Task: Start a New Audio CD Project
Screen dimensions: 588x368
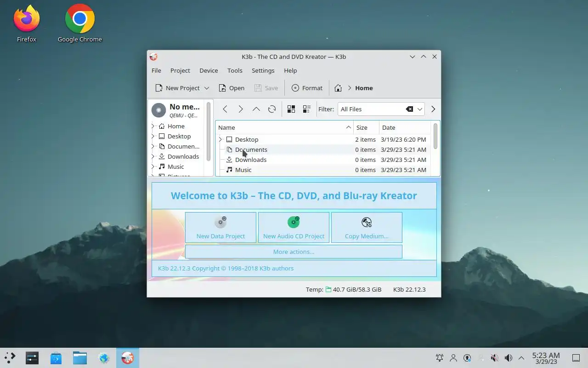Action: [294, 227]
